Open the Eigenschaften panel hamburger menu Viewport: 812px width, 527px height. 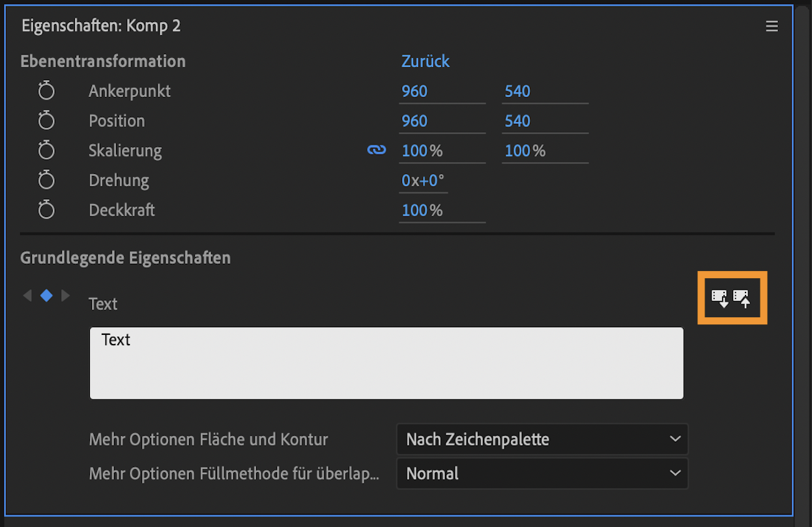pyautogui.click(x=772, y=26)
